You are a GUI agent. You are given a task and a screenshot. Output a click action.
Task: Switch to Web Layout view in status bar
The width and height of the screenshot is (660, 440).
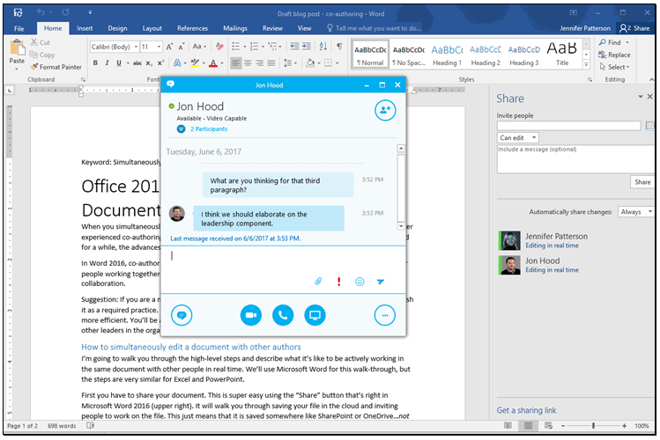tap(548, 426)
